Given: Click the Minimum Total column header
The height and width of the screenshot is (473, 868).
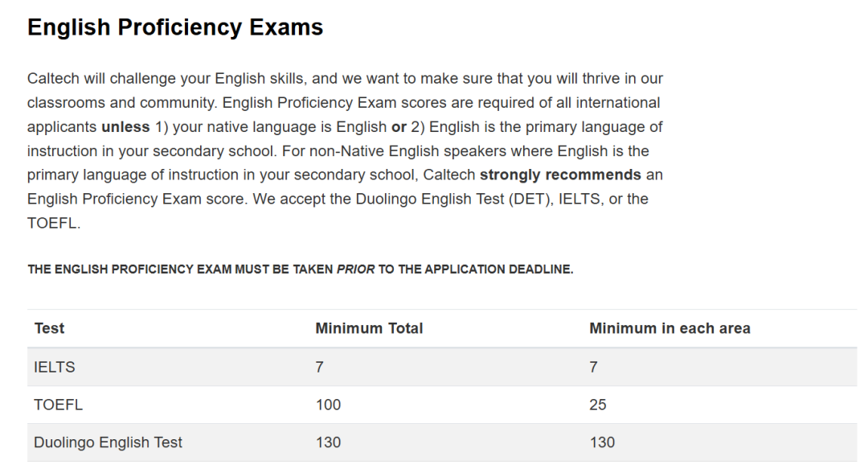Looking at the screenshot, I should click(x=369, y=328).
